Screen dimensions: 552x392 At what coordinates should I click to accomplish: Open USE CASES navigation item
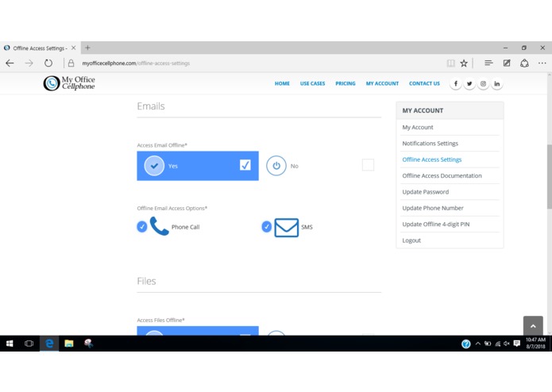pos(312,83)
